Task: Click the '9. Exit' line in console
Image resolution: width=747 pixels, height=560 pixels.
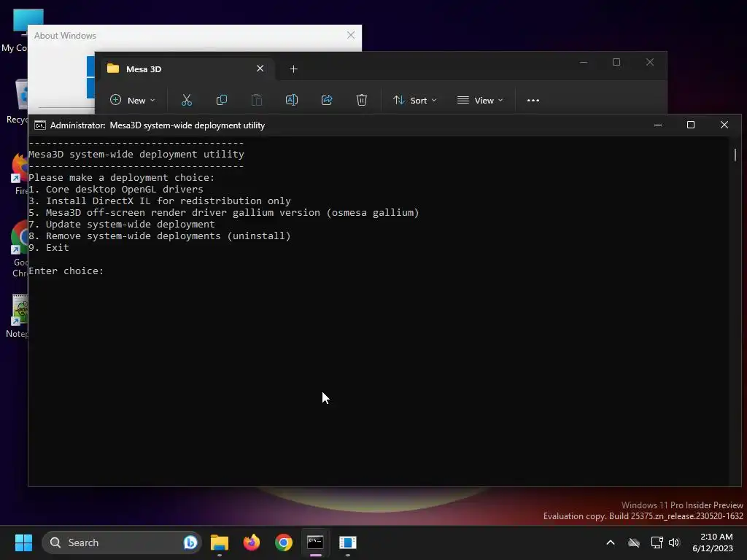Action: point(49,248)
